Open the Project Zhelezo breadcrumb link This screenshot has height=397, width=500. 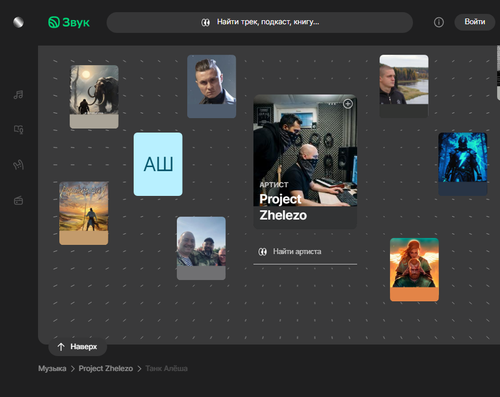106,368
